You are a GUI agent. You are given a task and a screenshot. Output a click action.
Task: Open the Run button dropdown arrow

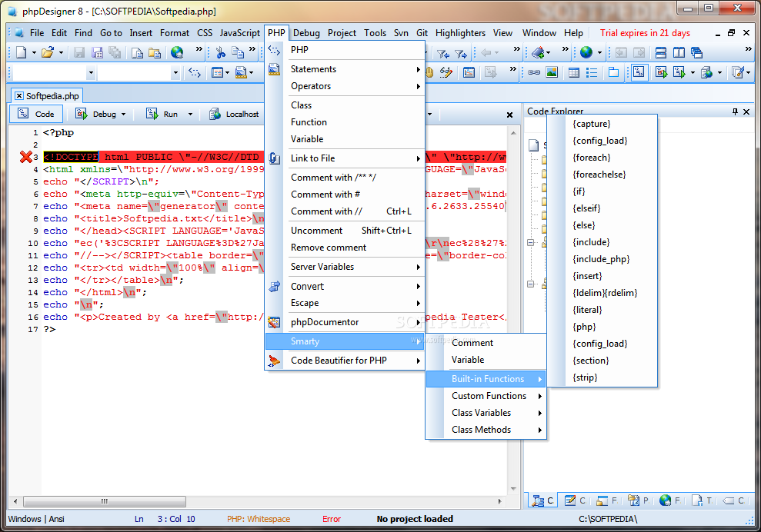tap(190, 115)
